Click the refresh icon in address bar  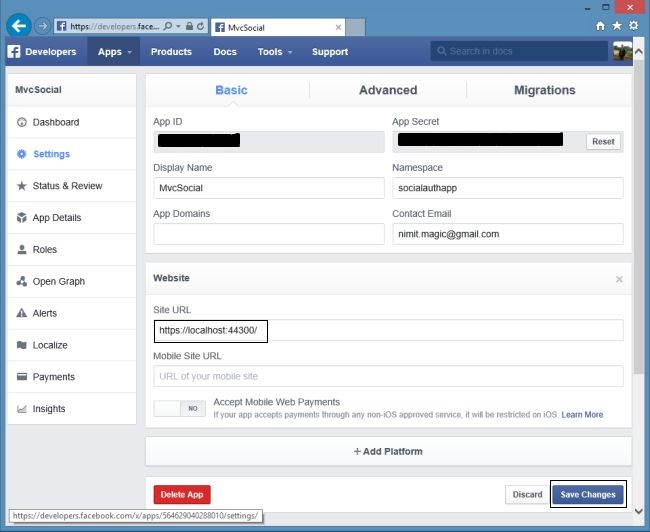[x=201, y=27]
